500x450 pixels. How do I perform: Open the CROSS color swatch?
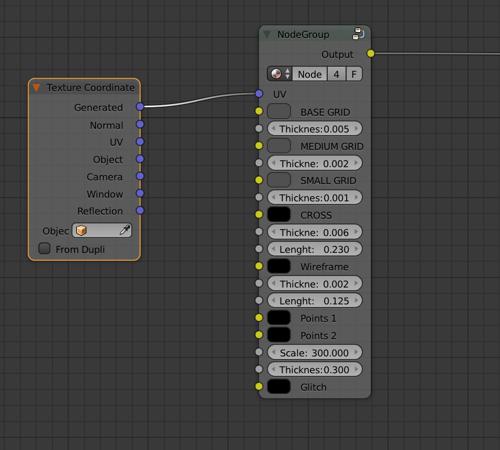click(x=279, y=215)
